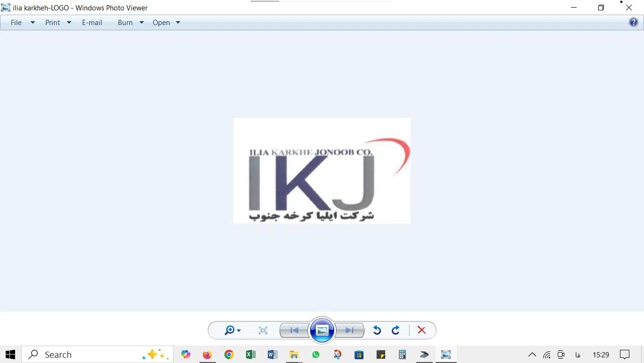Image resolution: width=644 pixels, height=363 pixels.
Task: Open Microsoft Store from the taskbar
Action: pos(359,355)
